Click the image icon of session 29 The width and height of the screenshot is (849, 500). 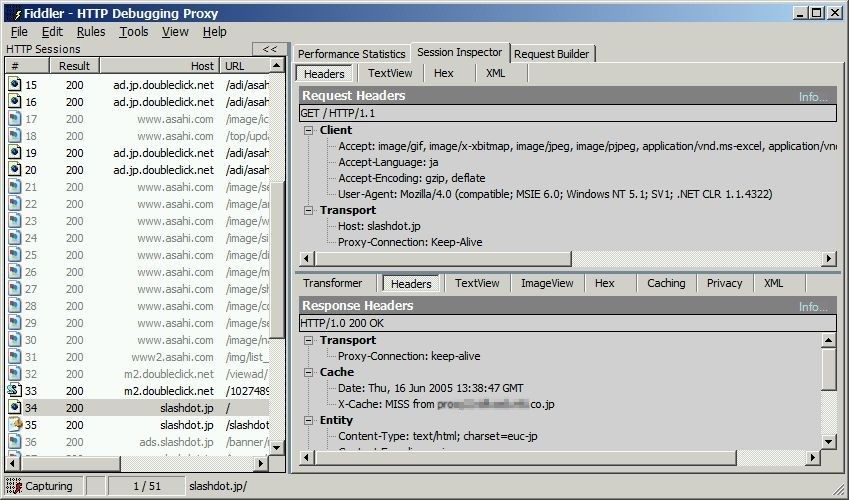pyautogui.click(x=15, y=322)
